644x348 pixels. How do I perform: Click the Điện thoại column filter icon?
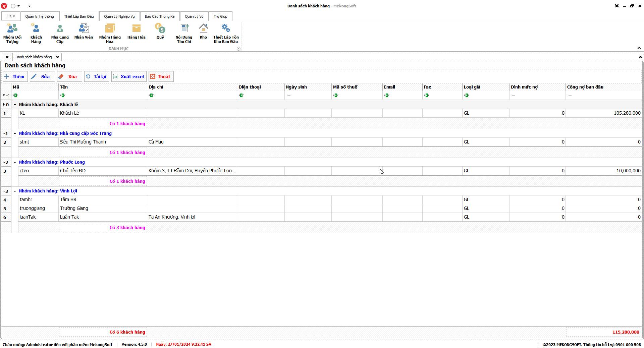click(241, 96)
